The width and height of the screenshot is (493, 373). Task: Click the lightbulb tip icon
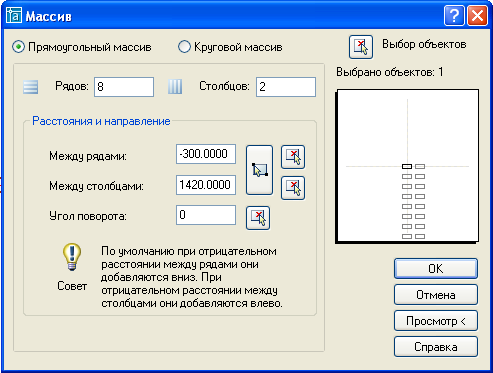(x=72, y=257)
